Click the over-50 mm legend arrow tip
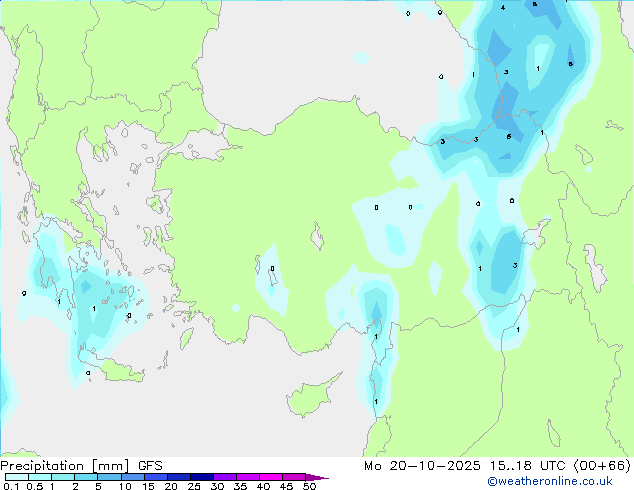 coord(317,477)
